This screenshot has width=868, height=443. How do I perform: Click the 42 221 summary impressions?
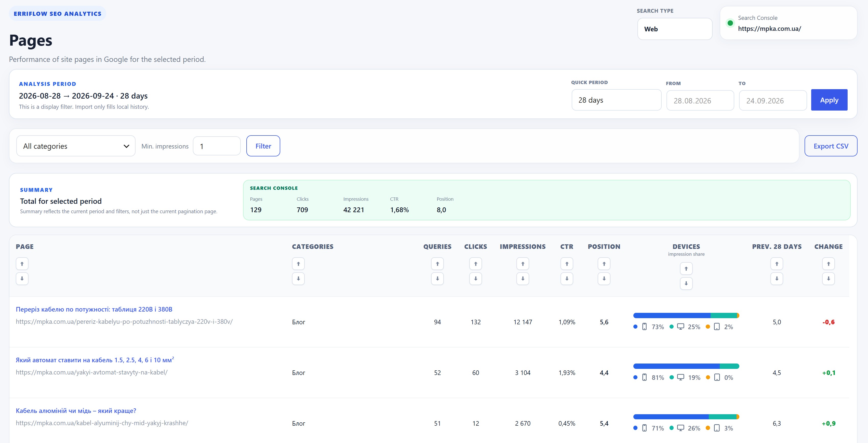(353, 210)
